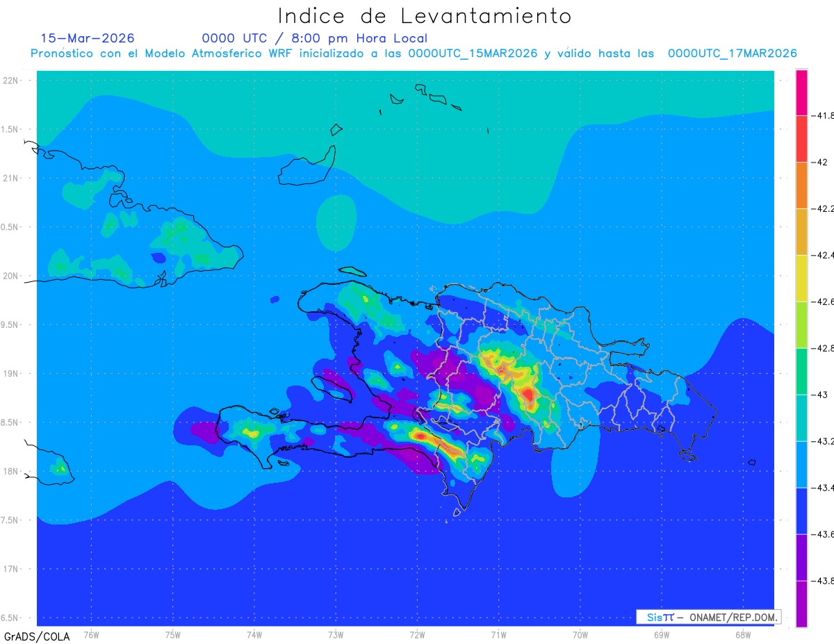Screen dimensions: 834x644
Task: Pick the teal legend swatch between -43 and -43.2
Action: tap(801, 418)
